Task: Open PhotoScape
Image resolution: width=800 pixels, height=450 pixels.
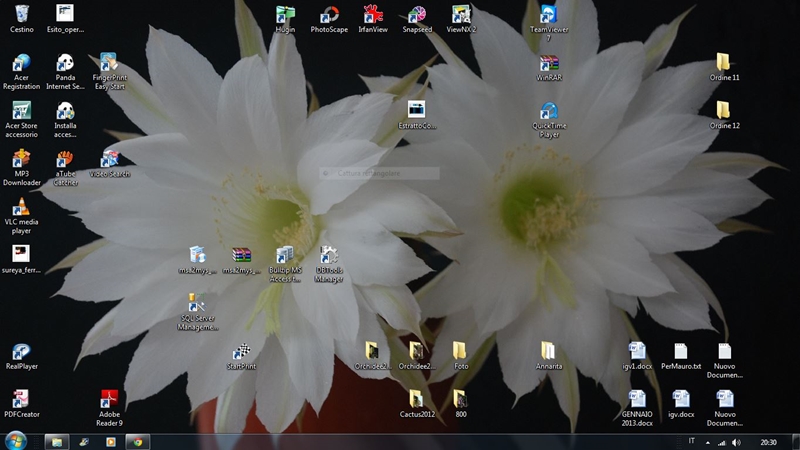Action: pyautogui.click(x=329, y=18)
